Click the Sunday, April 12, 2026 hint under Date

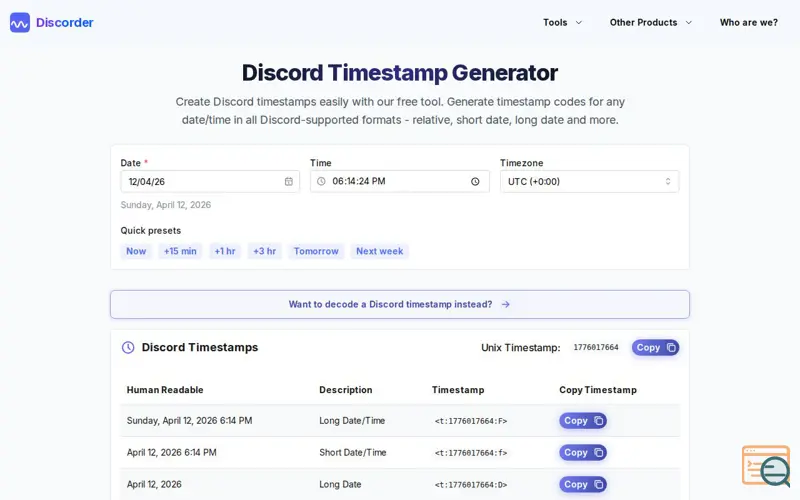coord(166,205)
